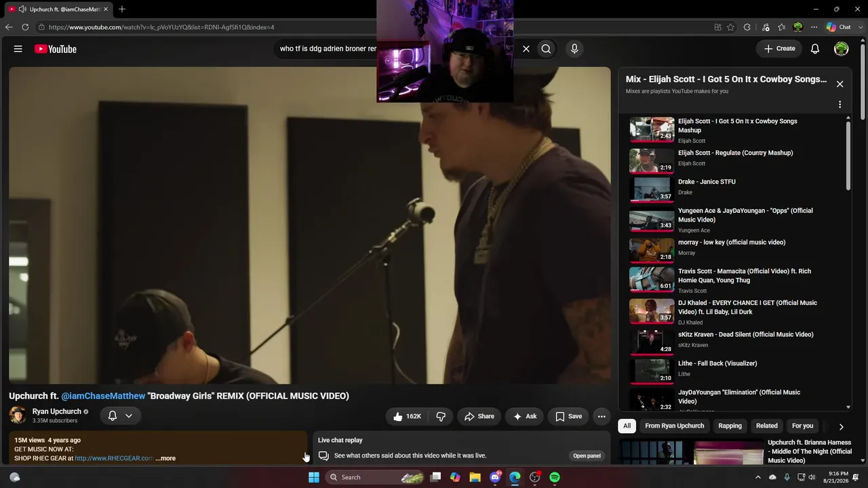Show more filter chips with right arrow
868x488 pixels.
841,426
